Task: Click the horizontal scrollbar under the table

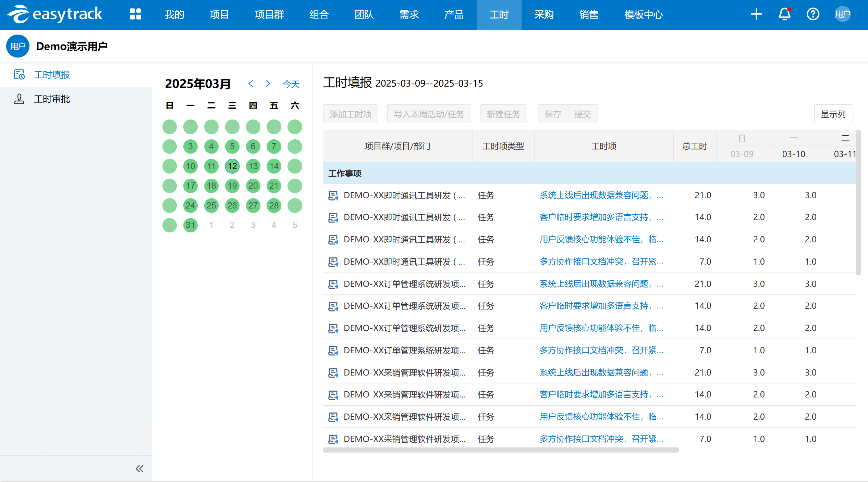Action: [500, 450]
